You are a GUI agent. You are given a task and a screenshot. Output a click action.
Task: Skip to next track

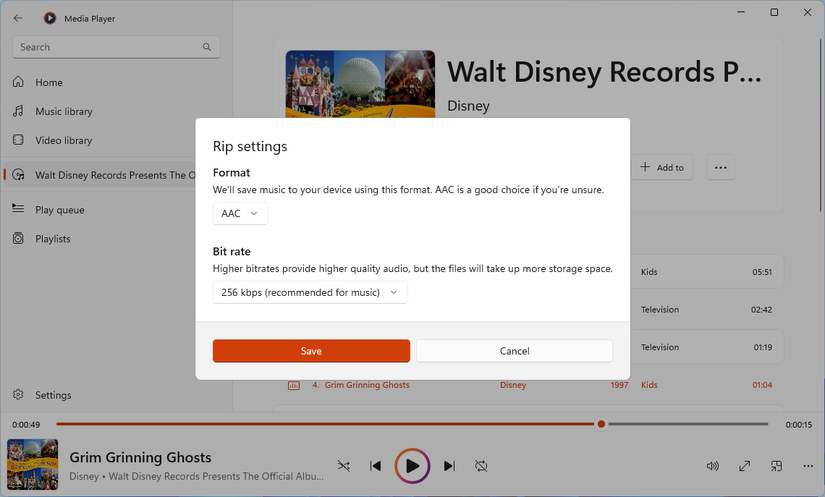[x=449, y=466]
